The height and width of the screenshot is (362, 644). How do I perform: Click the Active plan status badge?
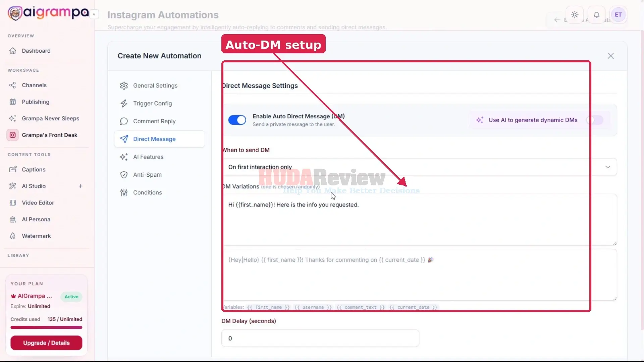coord(71,297)
